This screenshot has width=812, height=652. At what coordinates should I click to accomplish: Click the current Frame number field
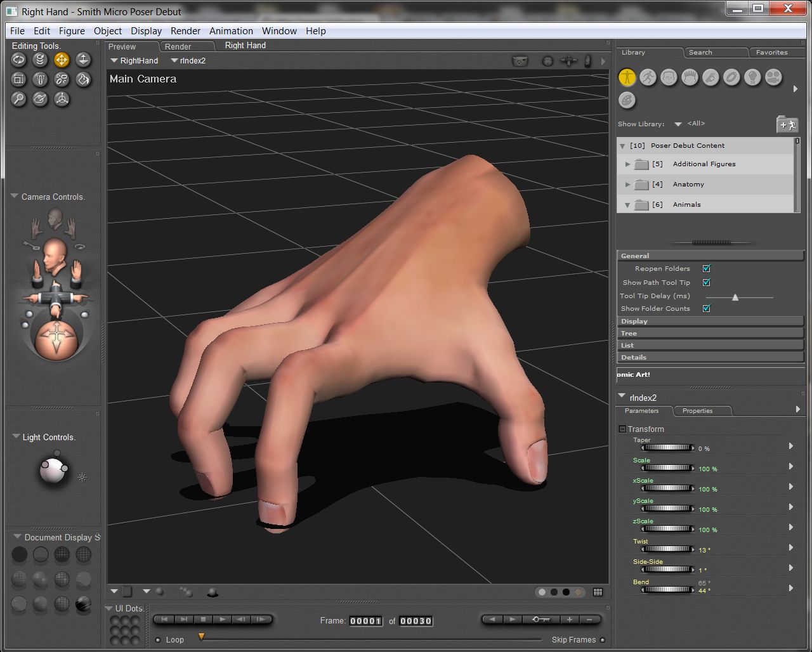click(365, 621)
